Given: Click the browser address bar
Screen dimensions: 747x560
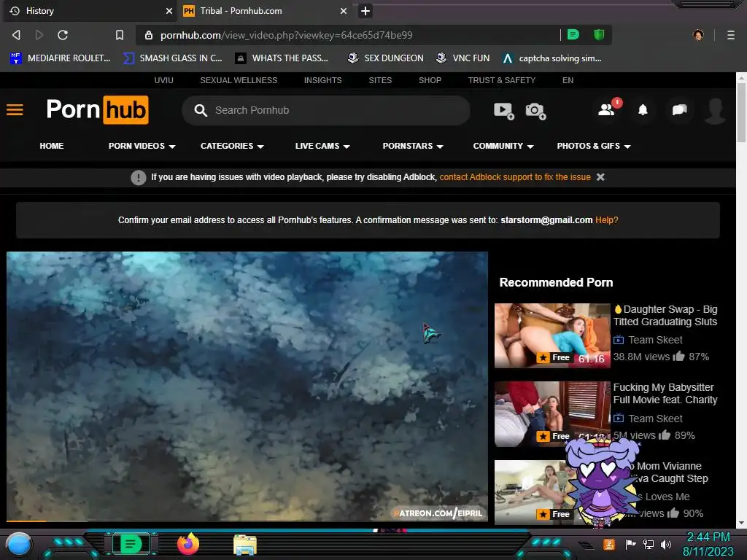Looking at the screenshot, I should pos(349,35).
